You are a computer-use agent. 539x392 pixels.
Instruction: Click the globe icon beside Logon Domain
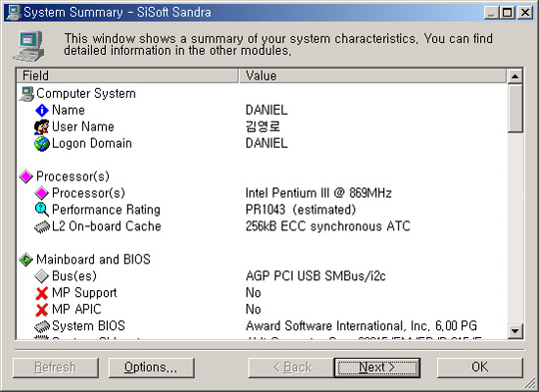(41, 144)
